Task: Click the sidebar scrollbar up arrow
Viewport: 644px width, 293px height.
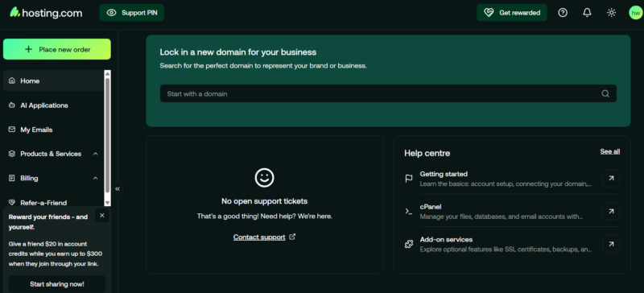Action: [108, 73]
